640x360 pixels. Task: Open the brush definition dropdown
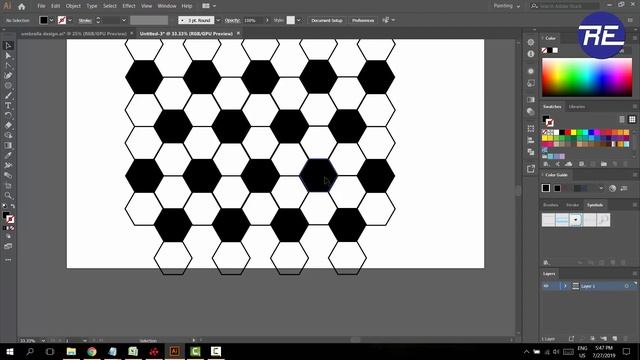[218, 20]
